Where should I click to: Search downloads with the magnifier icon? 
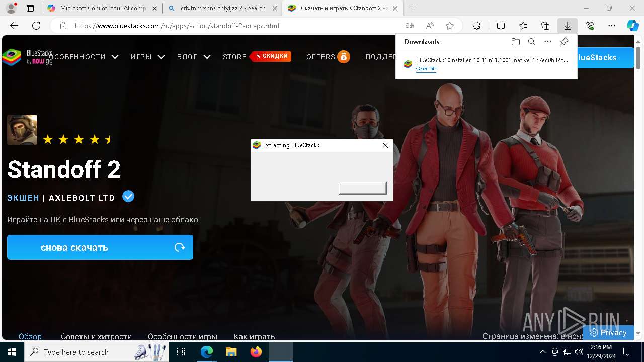(531, 42)
